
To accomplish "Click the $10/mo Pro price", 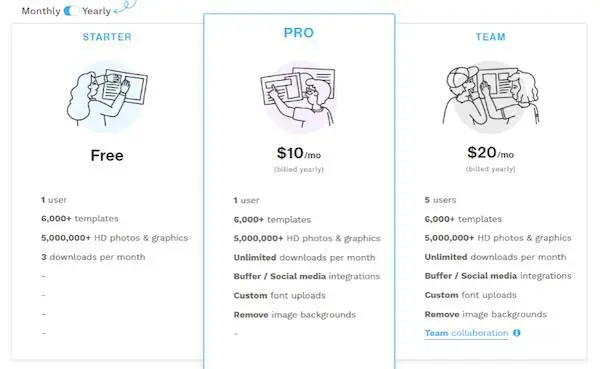I will coord(299,153).
